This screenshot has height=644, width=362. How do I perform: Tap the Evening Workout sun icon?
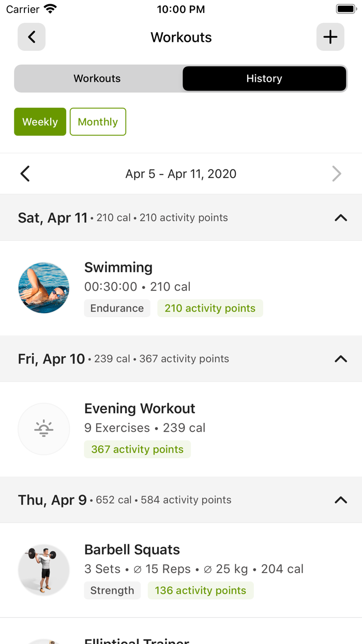(44, 429)
